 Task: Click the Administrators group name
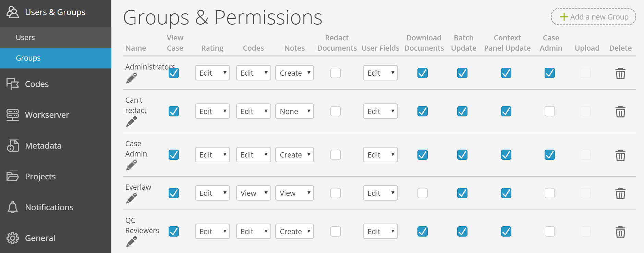pyautogui.click(x=150, y=67)
